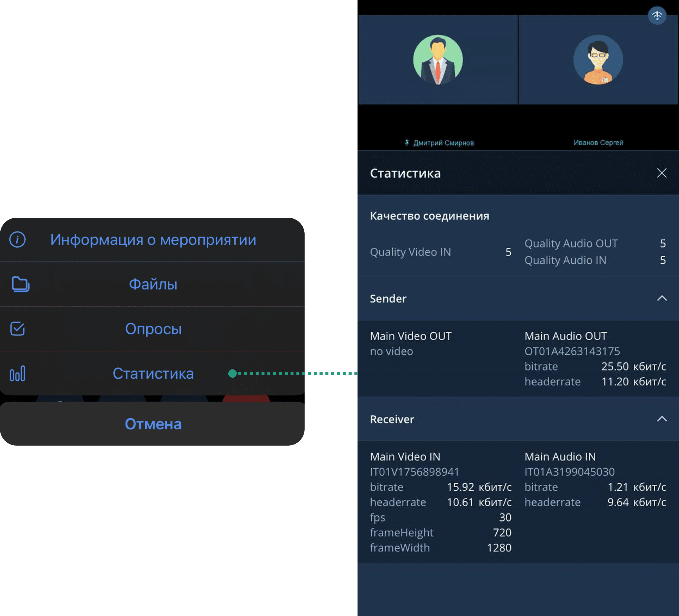The height and width of the screenshot is (616, 679).
Task: Select Дмитрий Смирнов's avatar tile
Action: tap(438, 60)
